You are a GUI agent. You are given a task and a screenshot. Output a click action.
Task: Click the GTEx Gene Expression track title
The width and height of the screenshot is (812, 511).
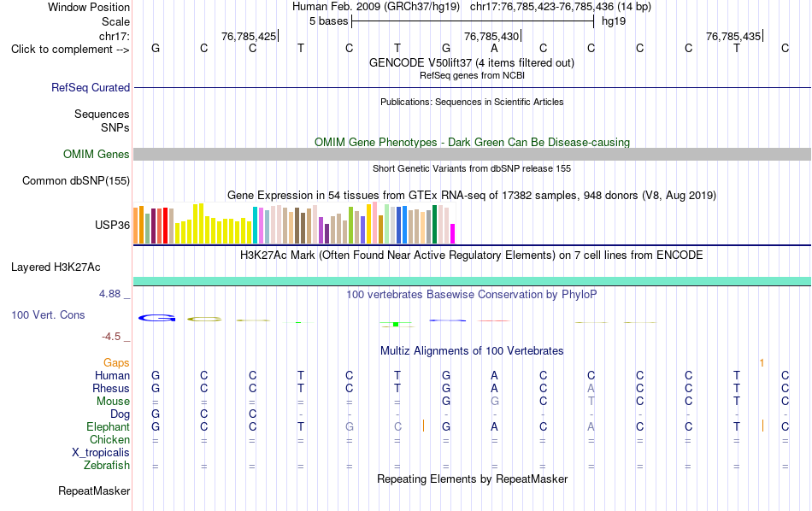[472, 195]
